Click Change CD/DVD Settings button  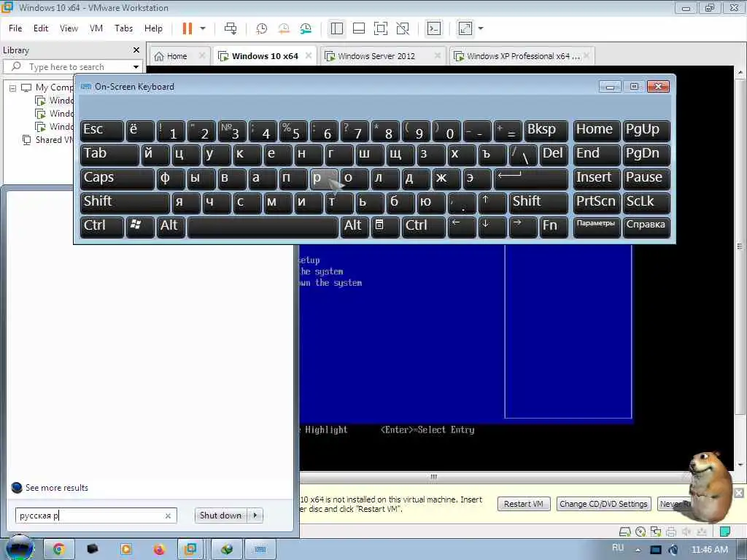click(603, 504)
